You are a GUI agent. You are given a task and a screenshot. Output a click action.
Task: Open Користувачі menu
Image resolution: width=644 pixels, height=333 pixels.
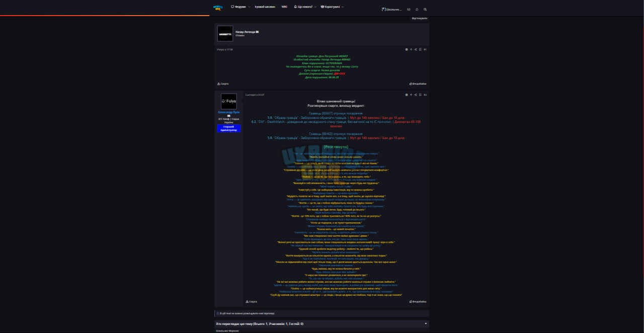[331, 7]
